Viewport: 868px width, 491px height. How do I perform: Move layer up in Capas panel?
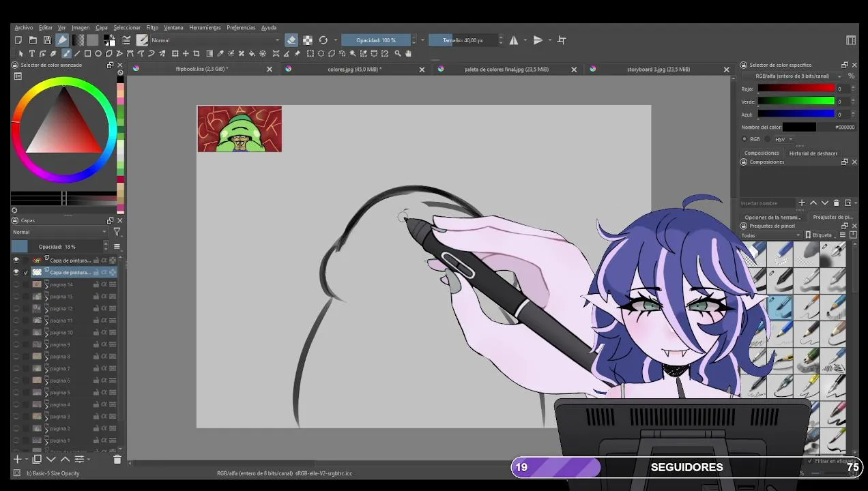[x=64, y=460]
